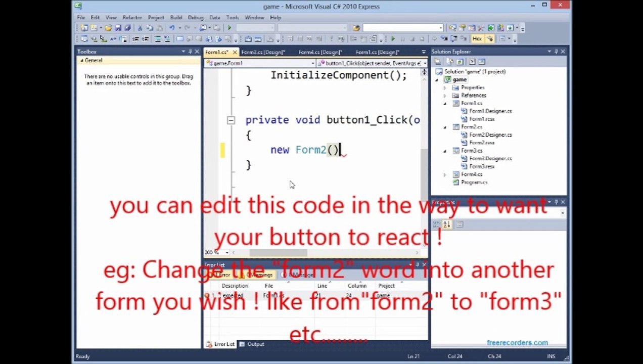
Task: Open the active documents list dropdown
Action: tap(424, 52)
